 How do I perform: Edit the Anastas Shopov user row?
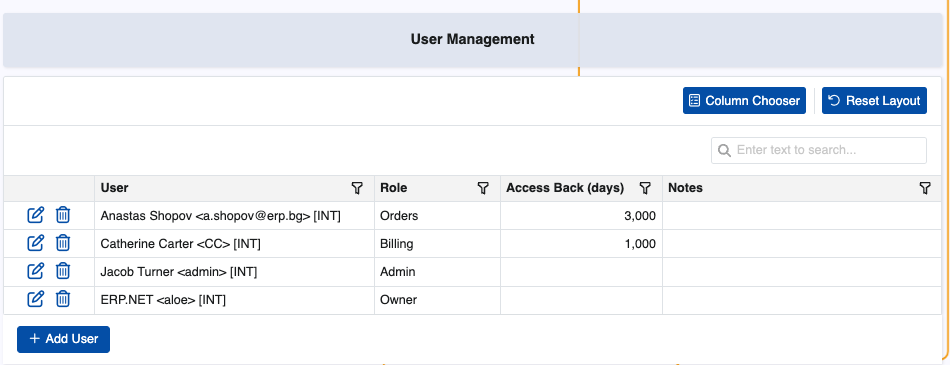click(36, 215)
